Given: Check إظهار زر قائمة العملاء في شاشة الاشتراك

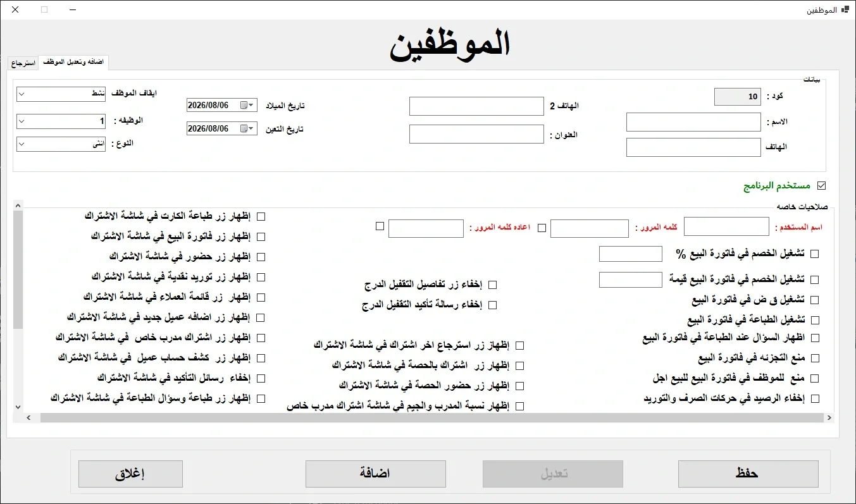Looking at the screenshot, I should click(261, 297).
